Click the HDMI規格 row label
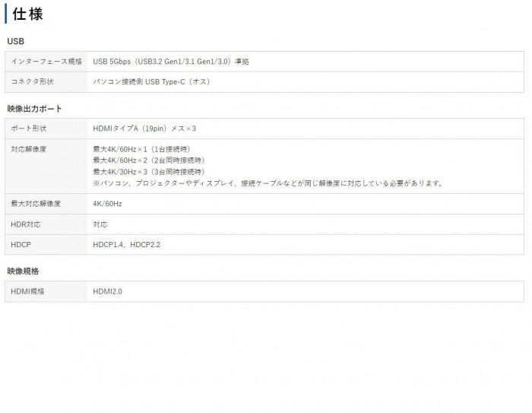This screenshot has height=413, width=532. click(x=27, y=291)
